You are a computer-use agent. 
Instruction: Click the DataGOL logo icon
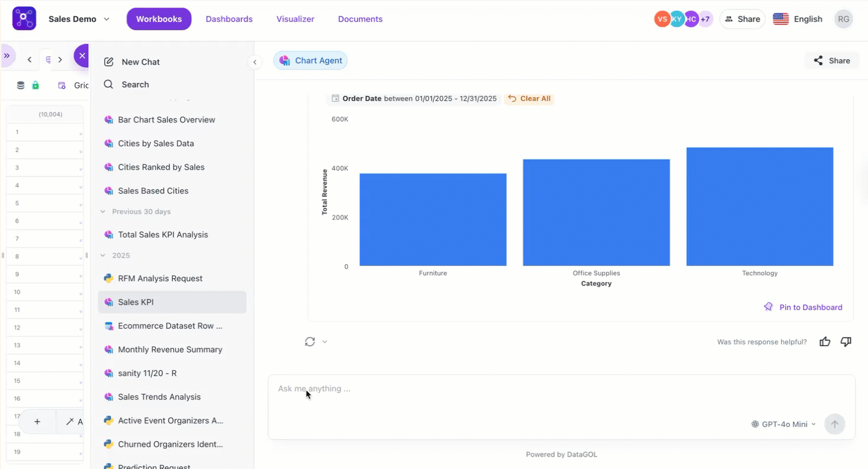pyautogui.click(x=24, y=19)
